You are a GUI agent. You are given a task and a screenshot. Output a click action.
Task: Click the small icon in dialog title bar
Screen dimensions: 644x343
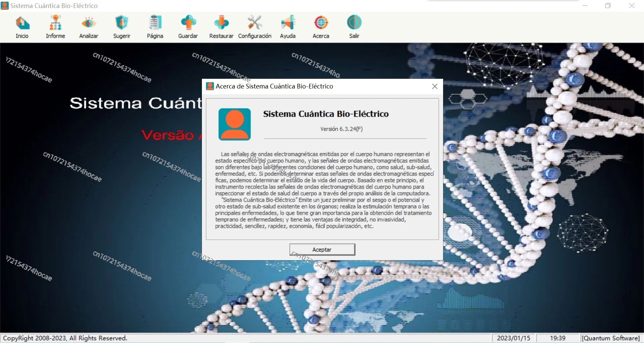(210, 86)
